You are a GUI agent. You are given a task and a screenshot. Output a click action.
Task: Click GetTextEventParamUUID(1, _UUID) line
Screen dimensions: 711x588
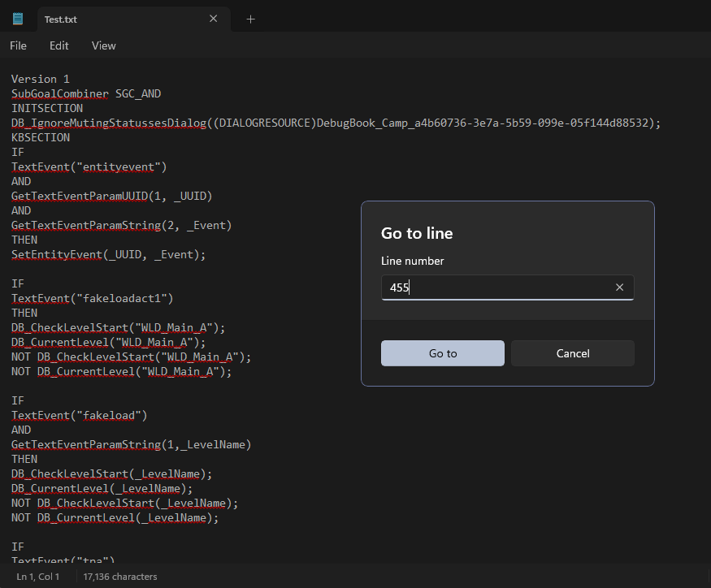coord(112,196)
